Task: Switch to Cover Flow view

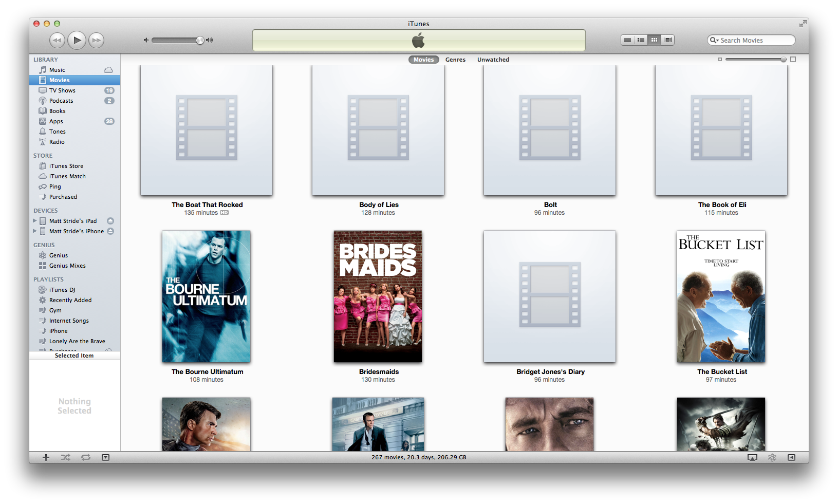Action: tap(667, 40)
